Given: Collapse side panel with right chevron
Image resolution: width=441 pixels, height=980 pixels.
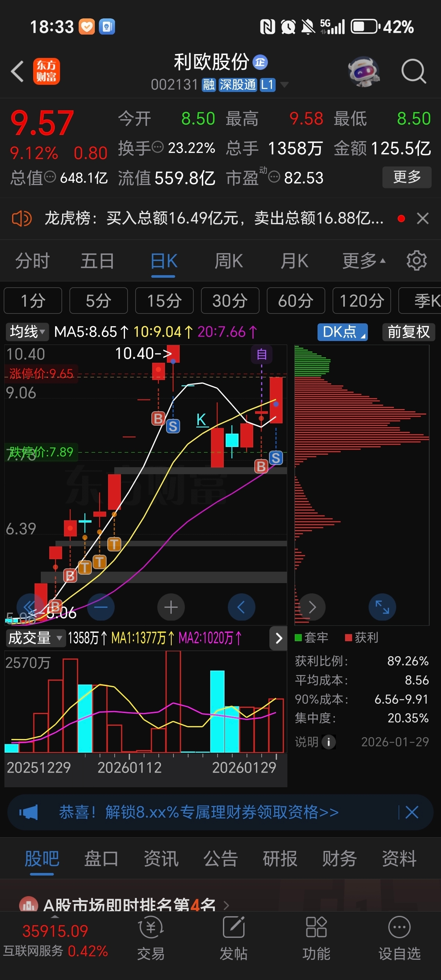Looking at the screenshot, I should 279,638.
